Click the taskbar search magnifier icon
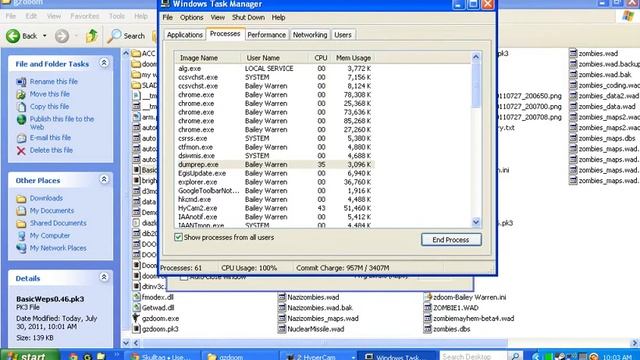 click(515, 356)
